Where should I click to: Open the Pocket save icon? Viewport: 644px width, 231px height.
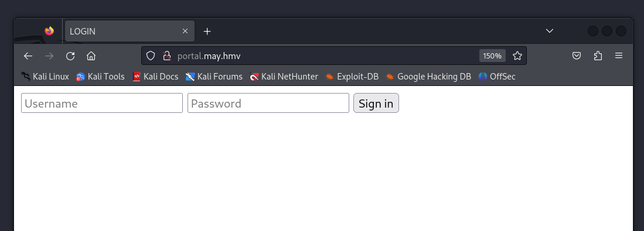point(577,56)
